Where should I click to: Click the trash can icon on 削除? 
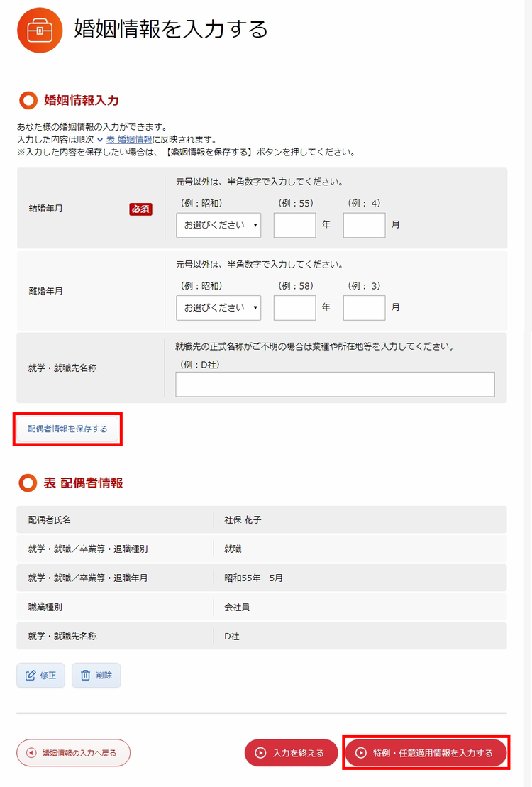pyautogui.click(x=85, y=675)
